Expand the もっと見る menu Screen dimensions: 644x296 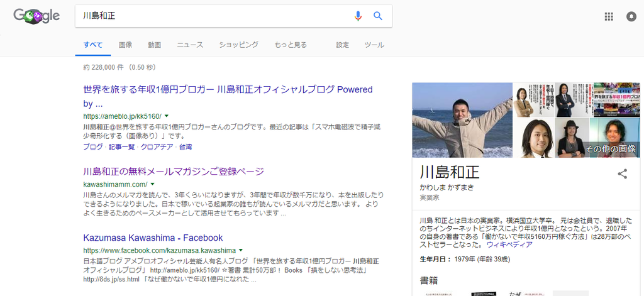291,45
